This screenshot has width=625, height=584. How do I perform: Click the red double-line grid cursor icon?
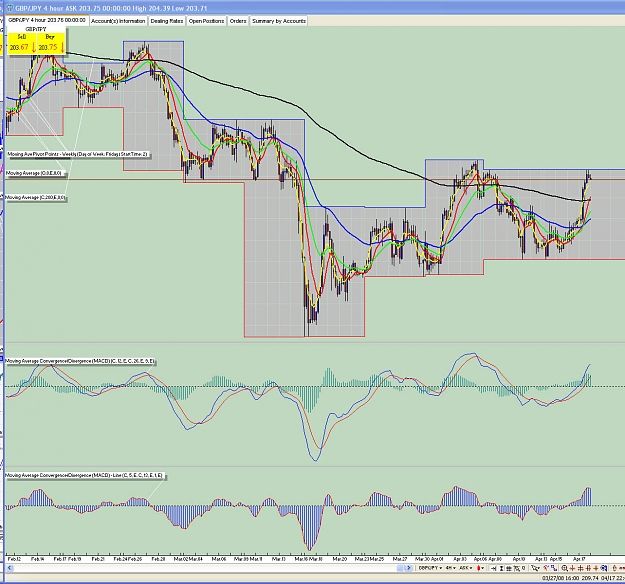580,568
